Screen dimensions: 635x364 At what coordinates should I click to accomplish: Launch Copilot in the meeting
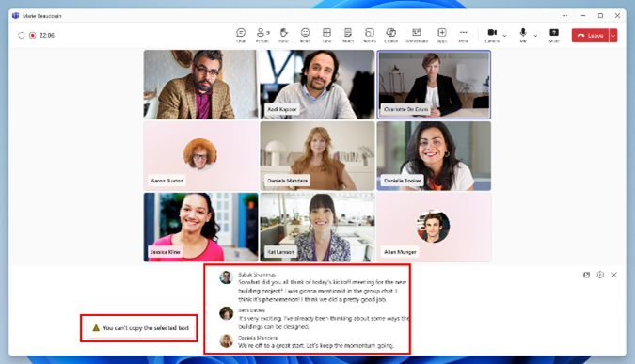(390, 35)
